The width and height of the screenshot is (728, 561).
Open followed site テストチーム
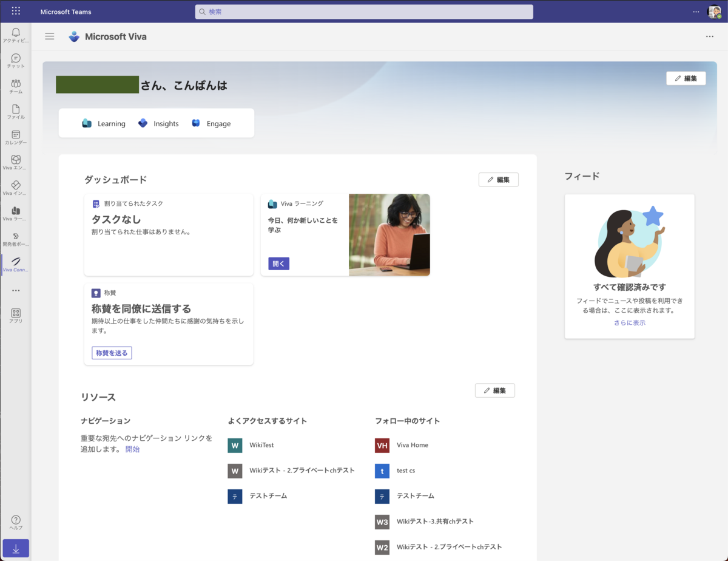click(x=416, y=496)
